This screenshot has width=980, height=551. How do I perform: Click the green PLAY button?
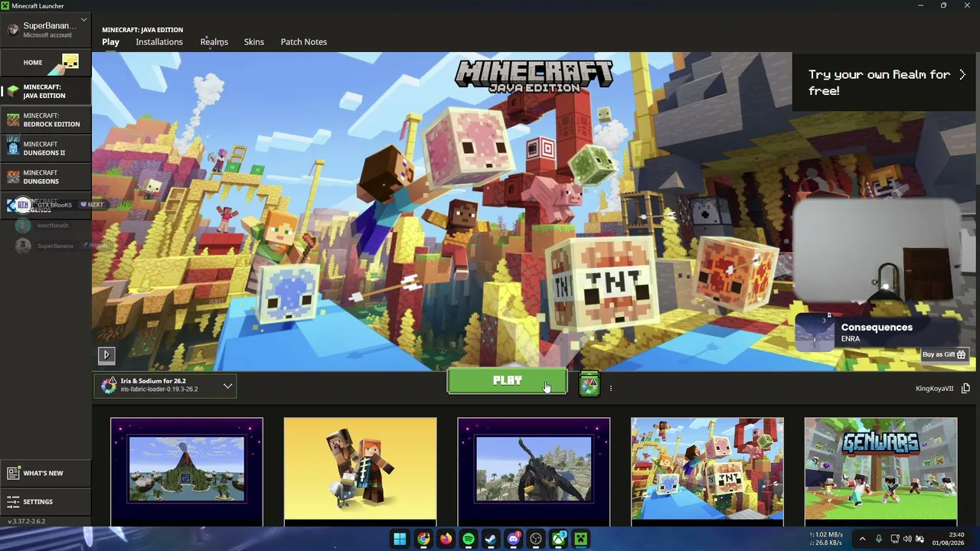coord(507,381)
